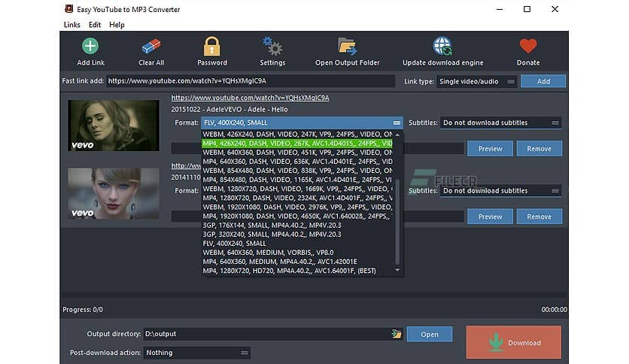
Task: Choose highlighted MP4, 426X240 DASH 267K format
Action: (297, 143)
